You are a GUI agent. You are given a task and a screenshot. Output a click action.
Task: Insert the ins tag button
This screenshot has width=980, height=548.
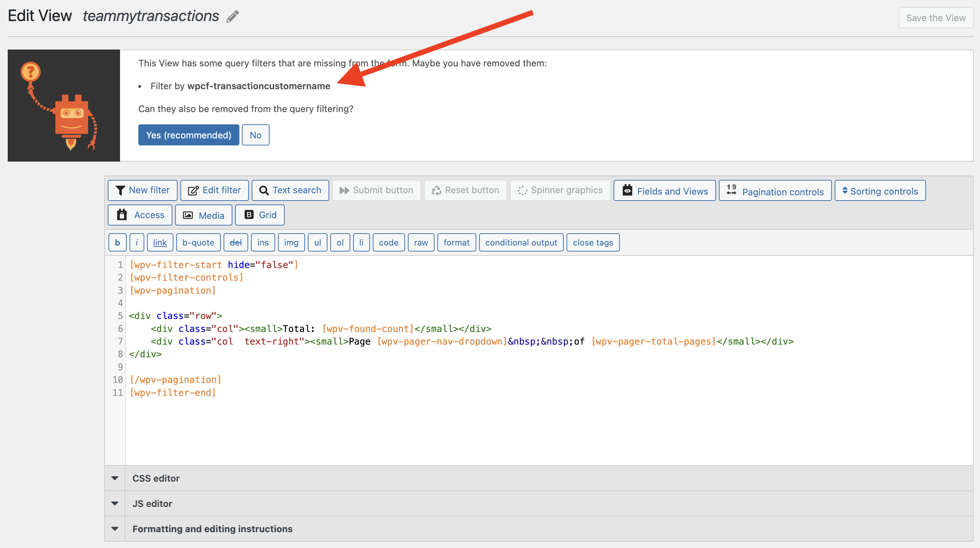pos(263,243)
